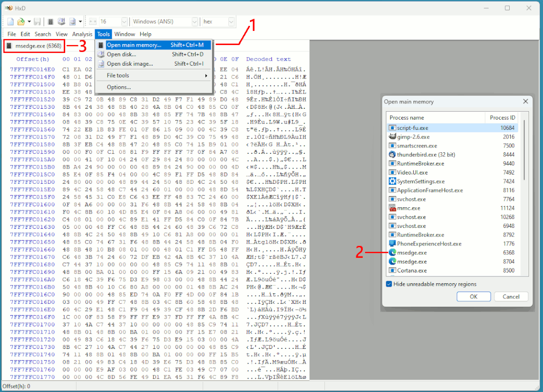Select Cortana.exe process icon
This screenshot has height=392, width=543.
(x=392, y=270)
